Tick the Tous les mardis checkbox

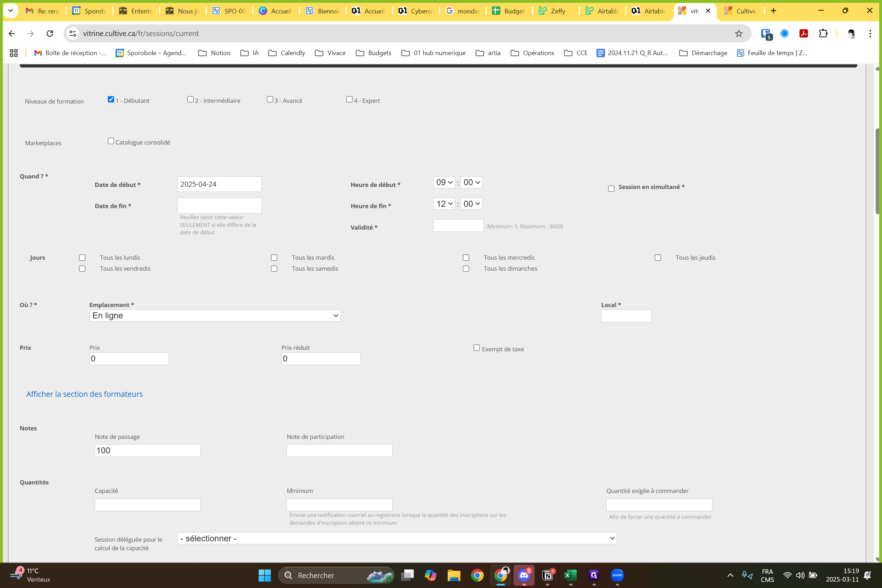(274, 258)
